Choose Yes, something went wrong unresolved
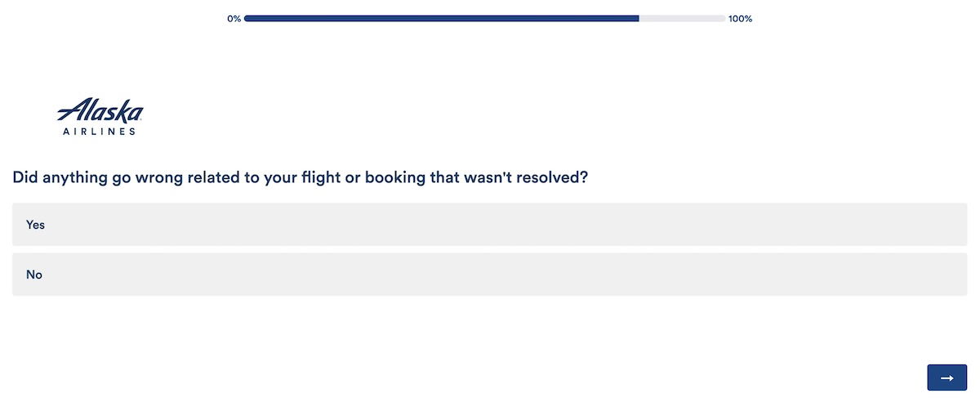This screenshot has height=398, width=980. tap(489, 225)
